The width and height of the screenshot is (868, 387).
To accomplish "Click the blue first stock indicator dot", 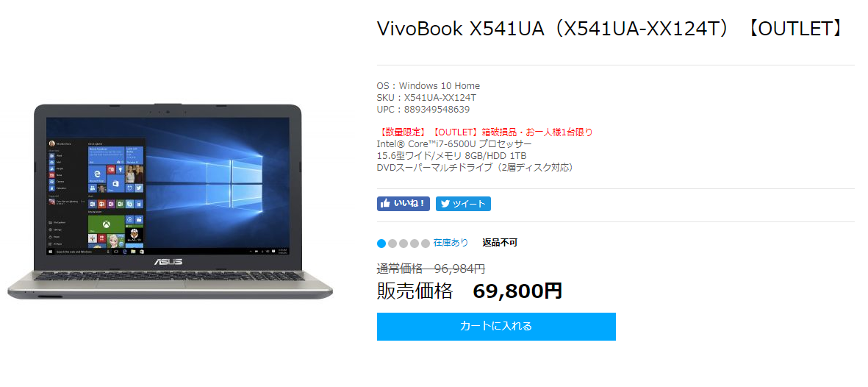I will tap(381, 244).
